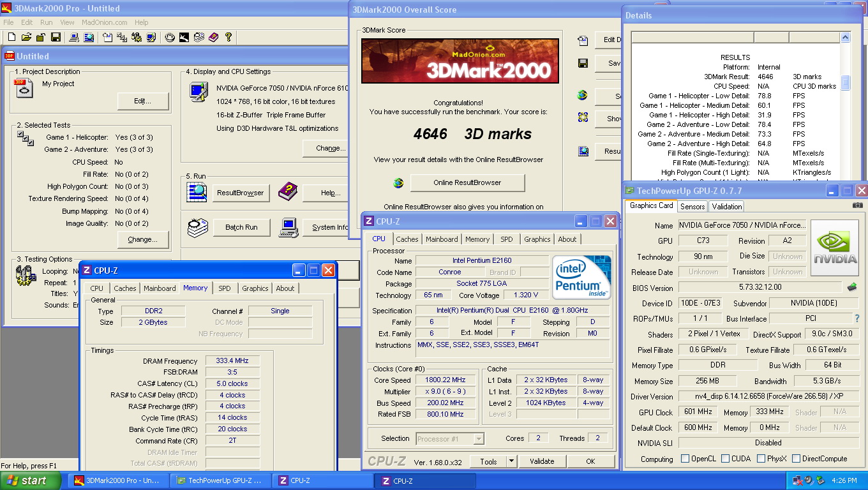Switch to the Sensors tab in GPU-Z
Viewport: 868px width, 490px height.
[x=692, y=207]
